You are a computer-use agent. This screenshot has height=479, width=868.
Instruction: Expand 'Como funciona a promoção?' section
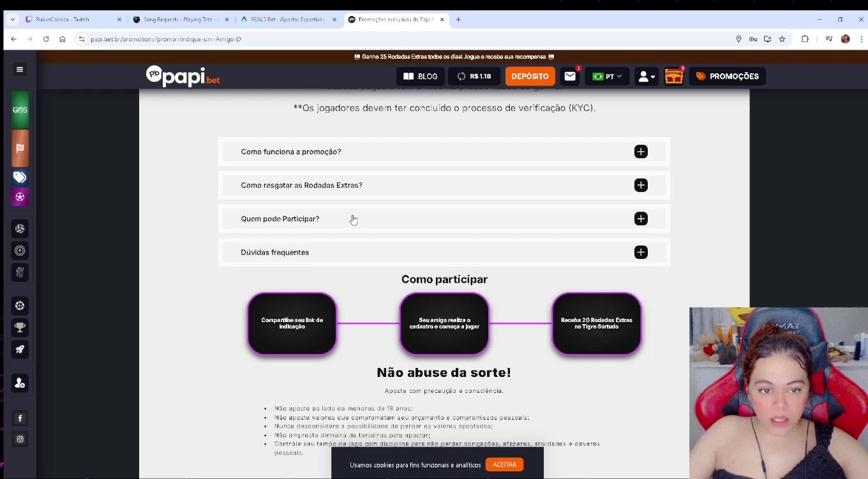[x=444, y=152]
